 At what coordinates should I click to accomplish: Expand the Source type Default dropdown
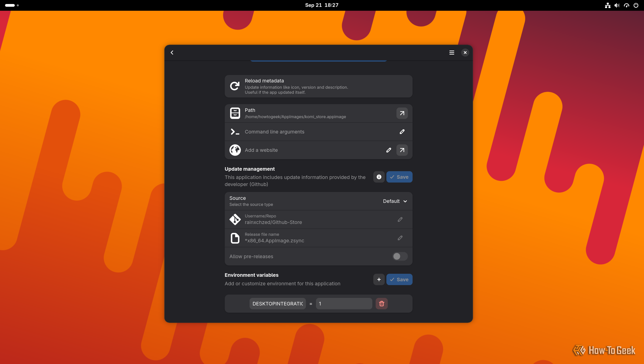395,201
